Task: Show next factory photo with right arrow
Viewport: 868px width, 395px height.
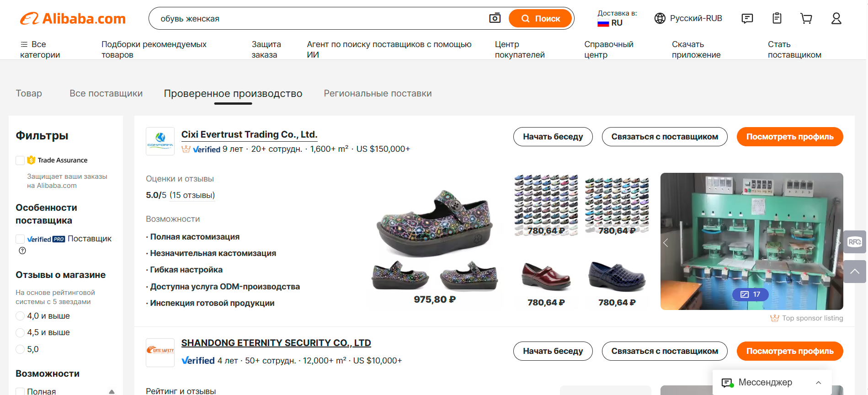Action: point(838,243)
